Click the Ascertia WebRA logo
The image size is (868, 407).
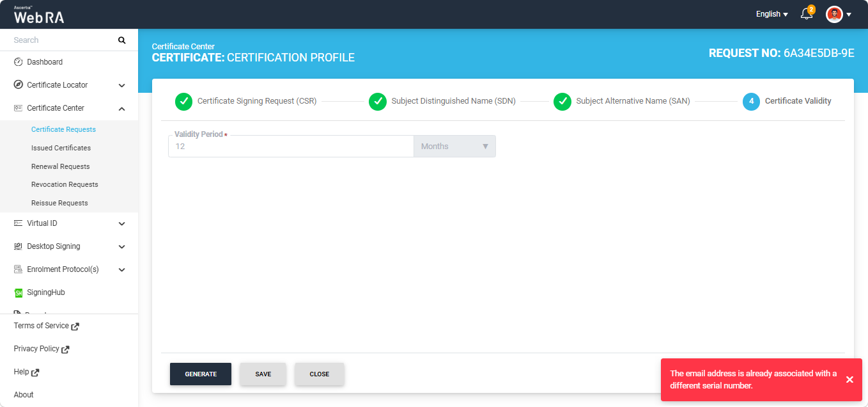[39, 15]
